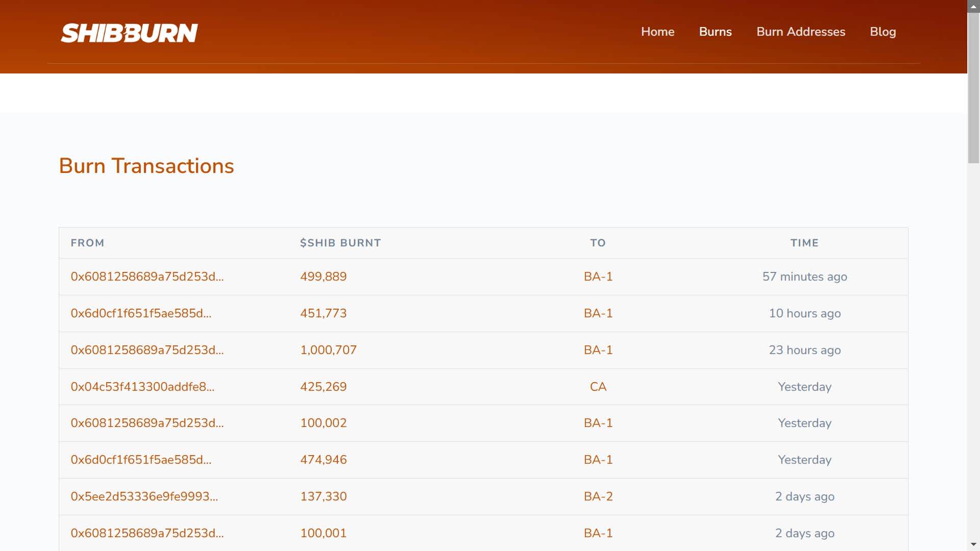
Task: Click the scrollbar down arrow
Action: tap(973, 544)
